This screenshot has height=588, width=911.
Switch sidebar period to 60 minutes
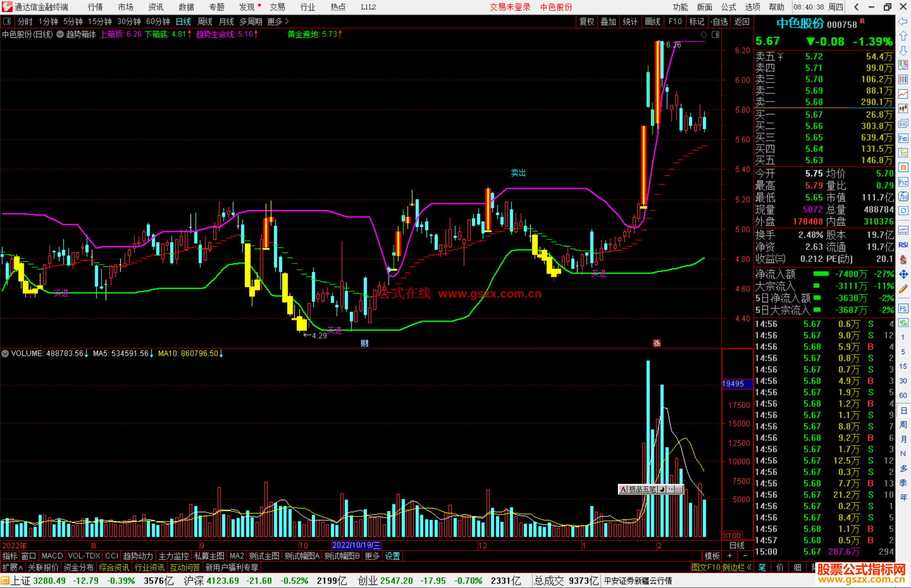pos(903,395)
